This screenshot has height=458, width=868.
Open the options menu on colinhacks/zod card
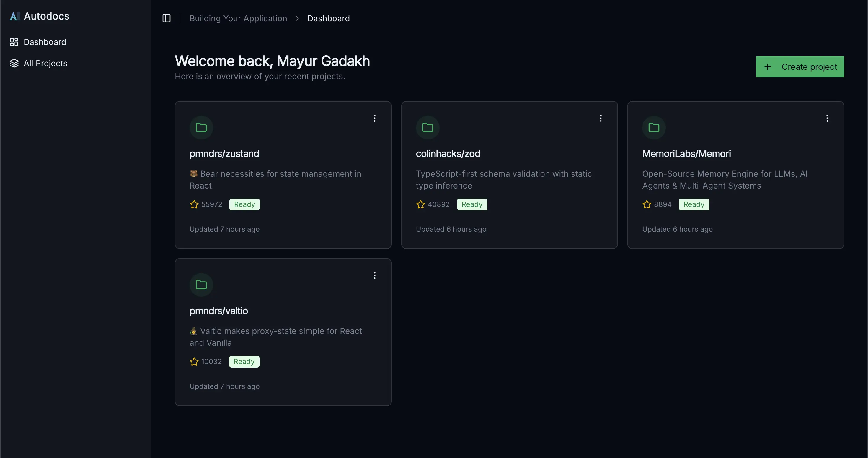point(601,118)
